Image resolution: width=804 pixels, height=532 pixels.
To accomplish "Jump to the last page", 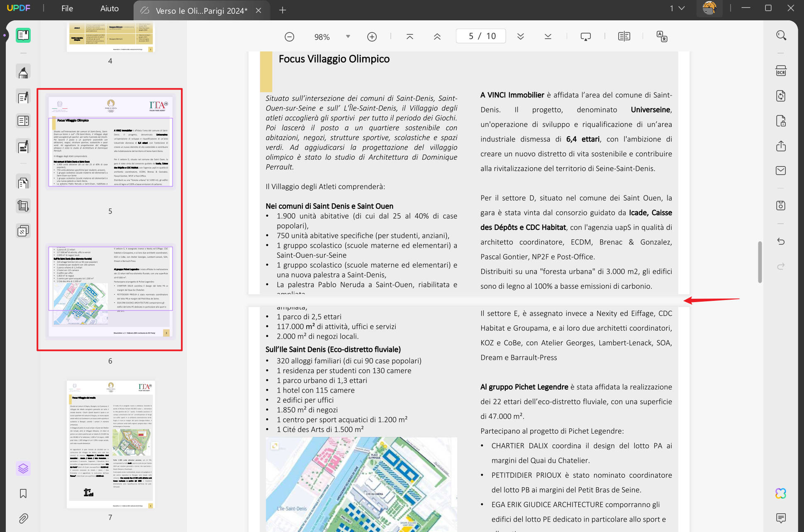I will click(548, 37).
